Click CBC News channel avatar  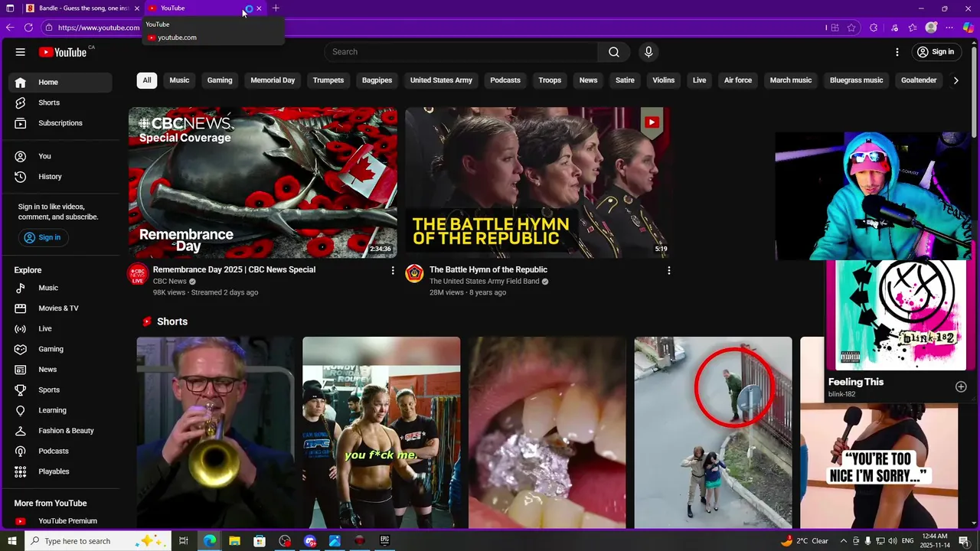click(x=138, y=274)
